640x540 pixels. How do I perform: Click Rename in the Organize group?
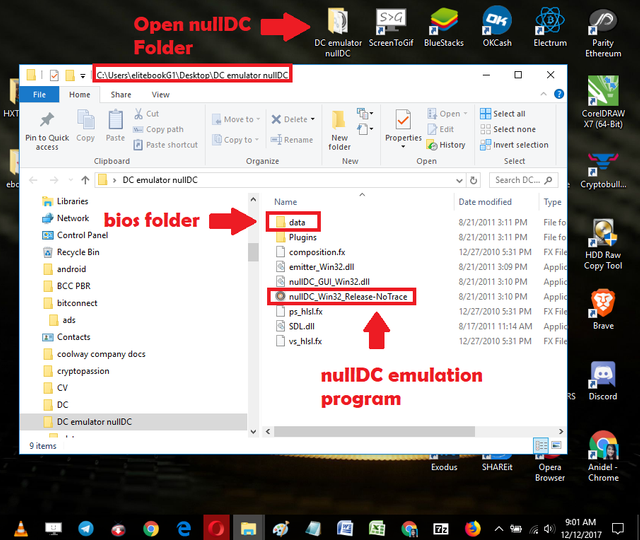292,140
